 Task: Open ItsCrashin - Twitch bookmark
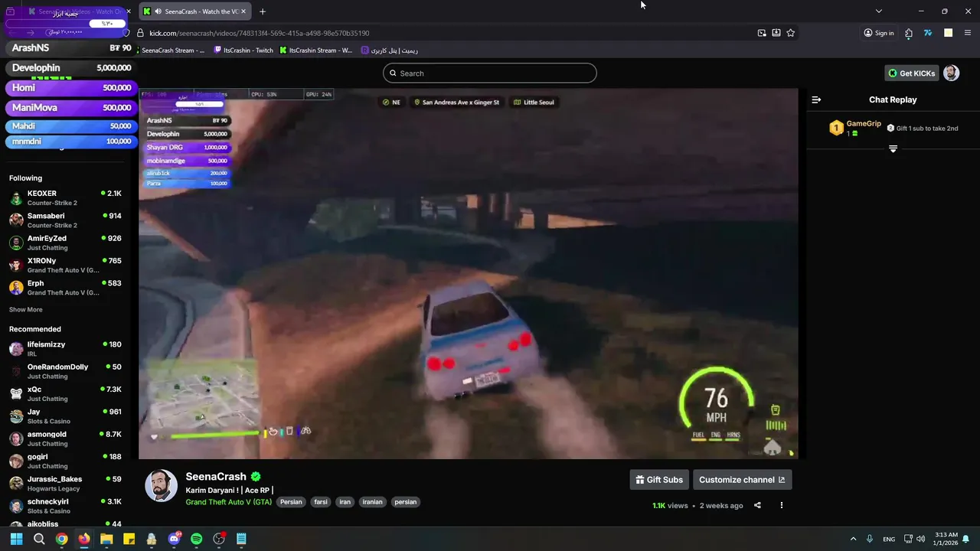tap(243, 51)
